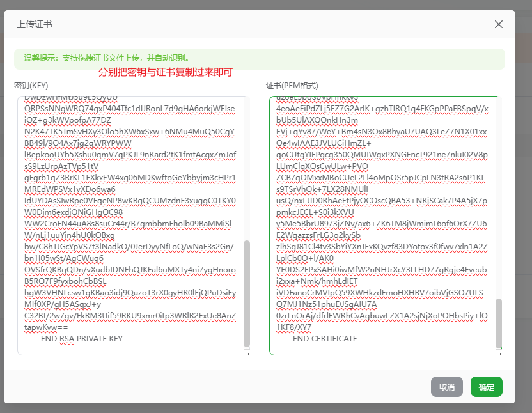Close the 上传证书 dialog with X
This screenshot has width=532, height=413.
click(499, 24)
